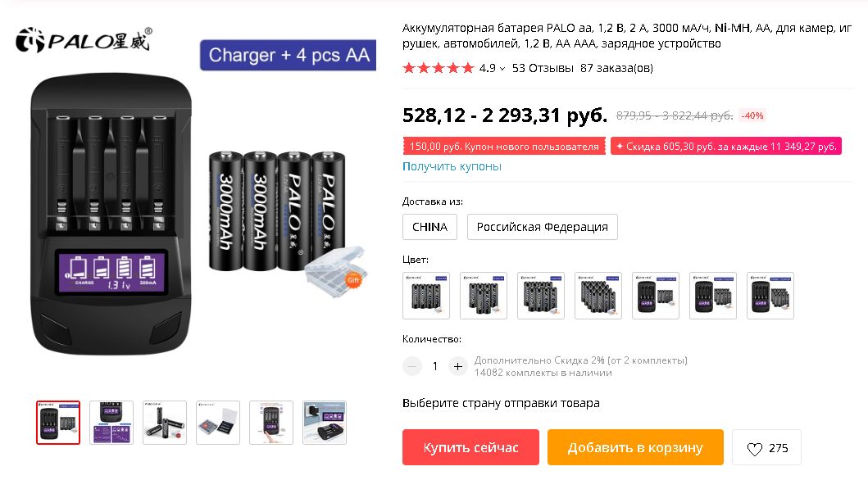The height and width of the screenshot is (480, 868).
Task: Choose the first color variant swatch
Action: 426,296
